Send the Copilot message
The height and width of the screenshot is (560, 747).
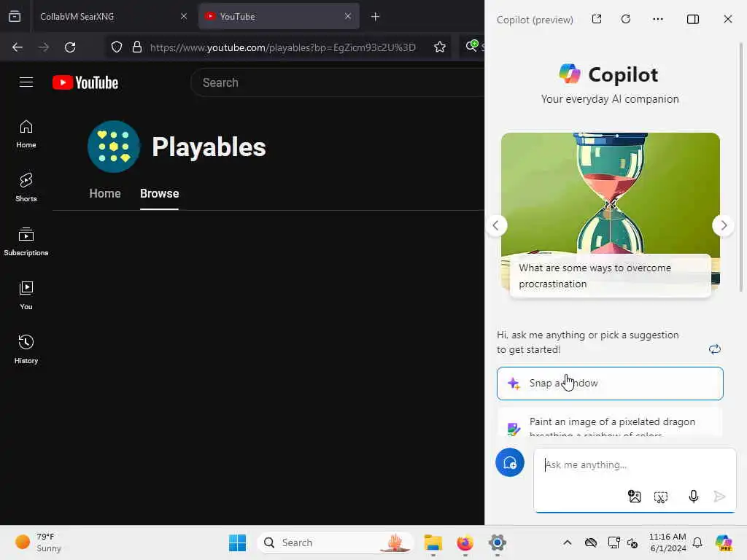[720, 497]
